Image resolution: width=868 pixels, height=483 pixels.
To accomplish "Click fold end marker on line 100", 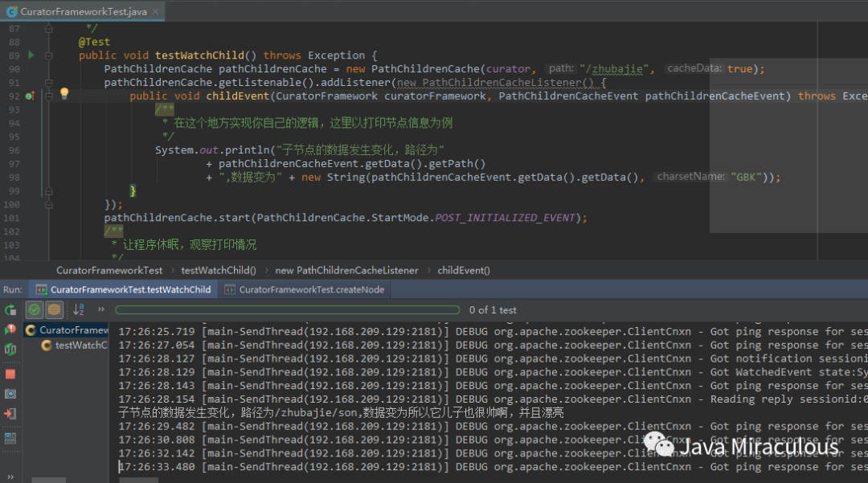I will (49, 205).
